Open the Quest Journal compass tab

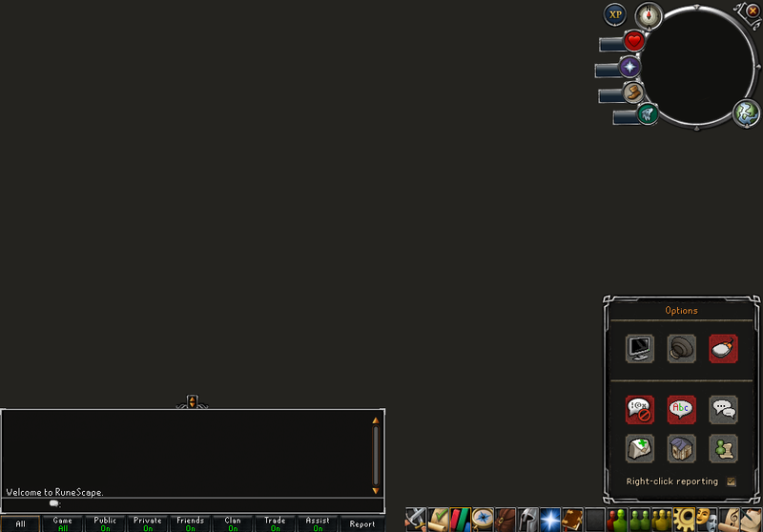(x=484, y=520)
